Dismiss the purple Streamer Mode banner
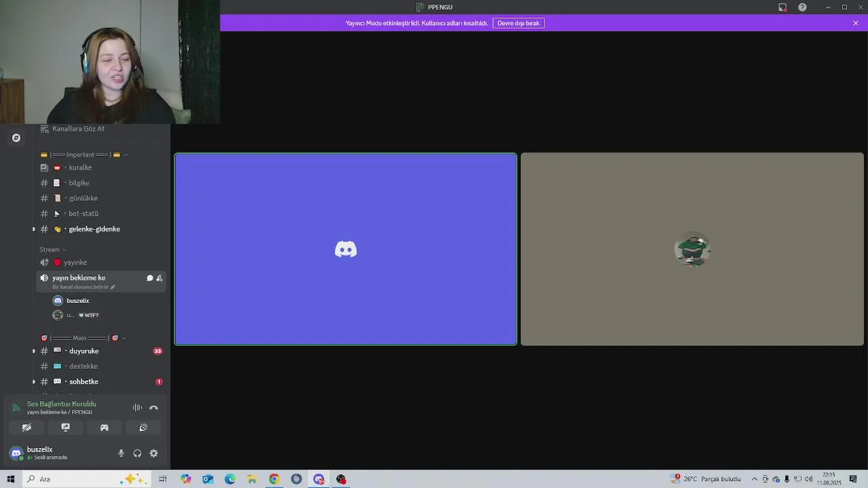 (856, 23)
